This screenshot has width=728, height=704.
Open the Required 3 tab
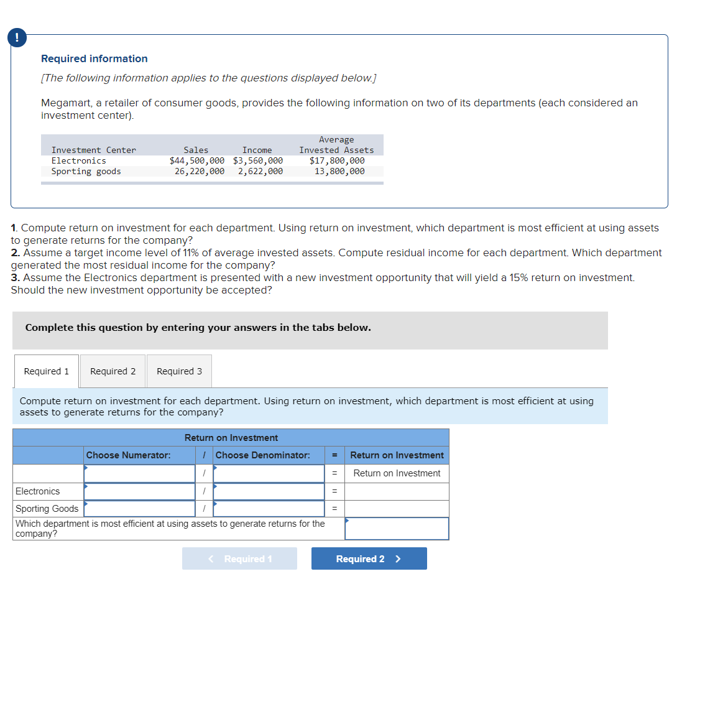coord(179,371)
